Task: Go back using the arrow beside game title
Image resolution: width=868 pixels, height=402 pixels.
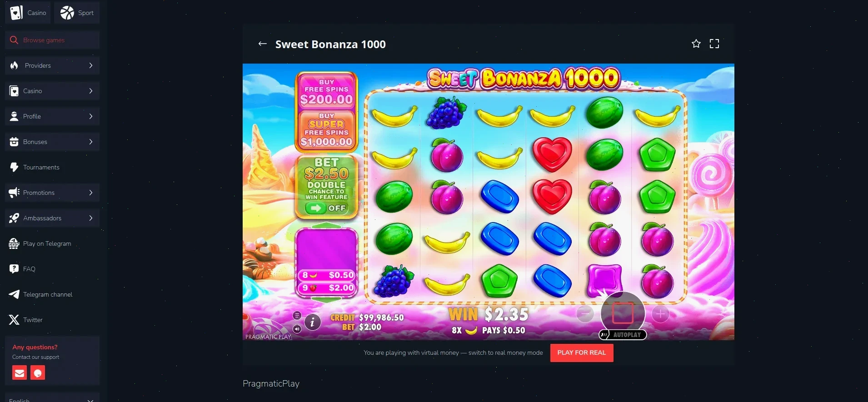Action: tap(262, 44)
